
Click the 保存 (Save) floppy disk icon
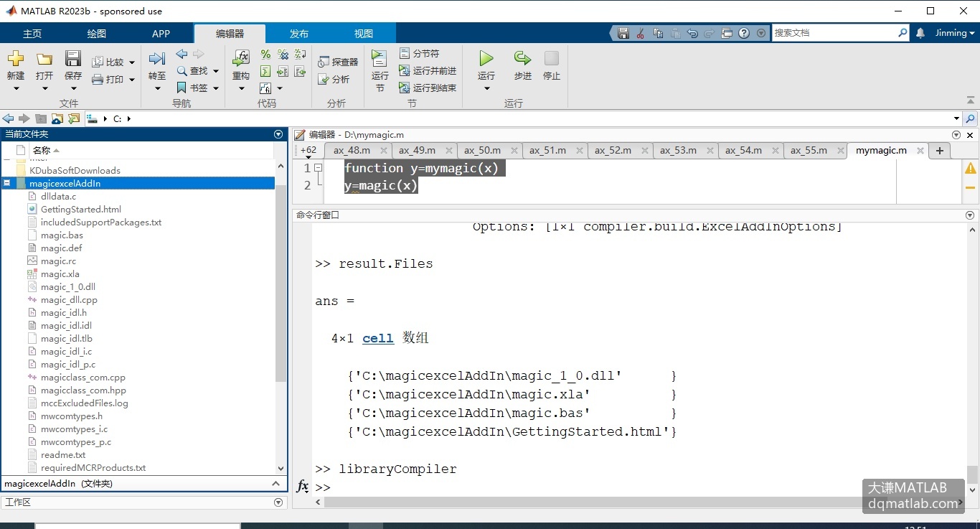tap(73, 59)
